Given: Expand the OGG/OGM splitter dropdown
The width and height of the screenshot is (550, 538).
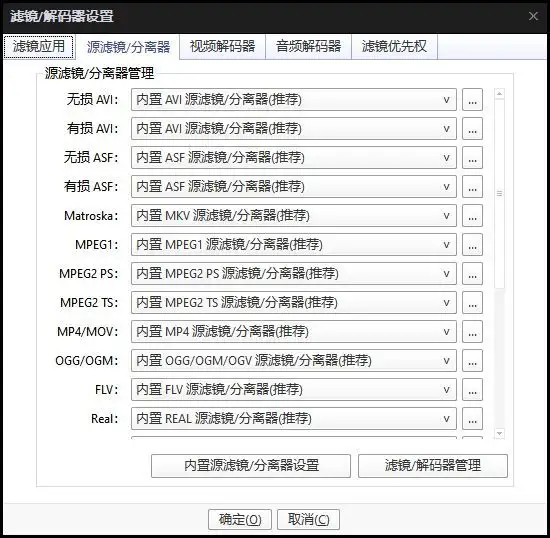Looking at the screenshot, I should pyautogui.click(x=294, y=361).
